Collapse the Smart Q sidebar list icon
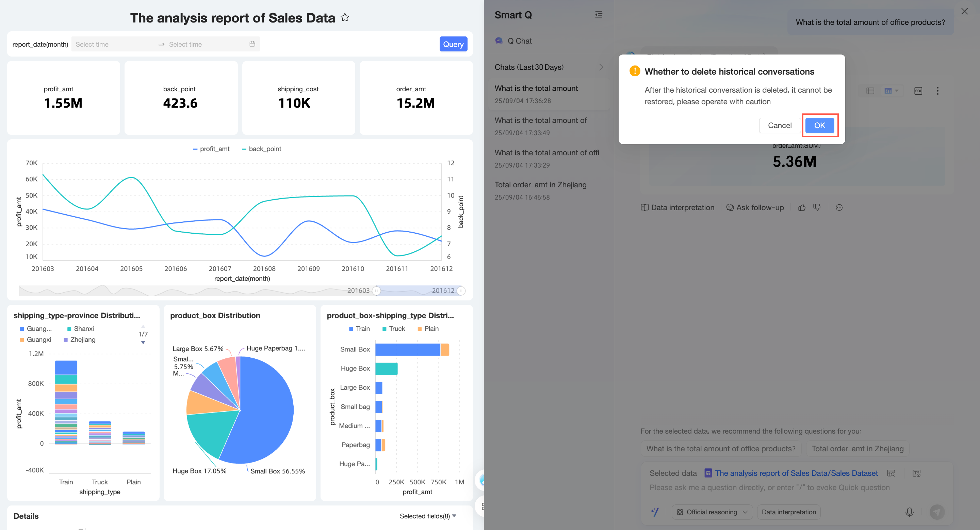Image resolution: width=980 pixels, height=530 pixels. point(599,15)
